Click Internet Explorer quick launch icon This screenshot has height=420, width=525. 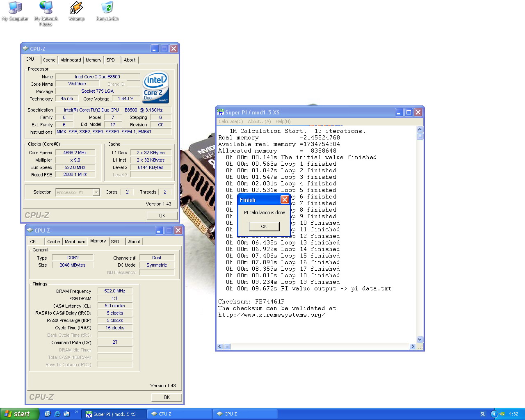(x=57, y=414)
